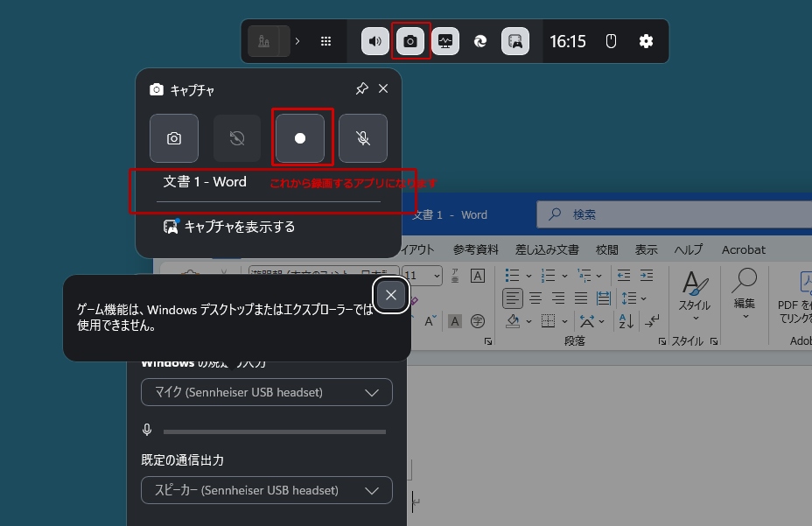The image size is (812, 526).
Task: Open the Xbox Social widget in Game Bar
Action: (515, 41)
